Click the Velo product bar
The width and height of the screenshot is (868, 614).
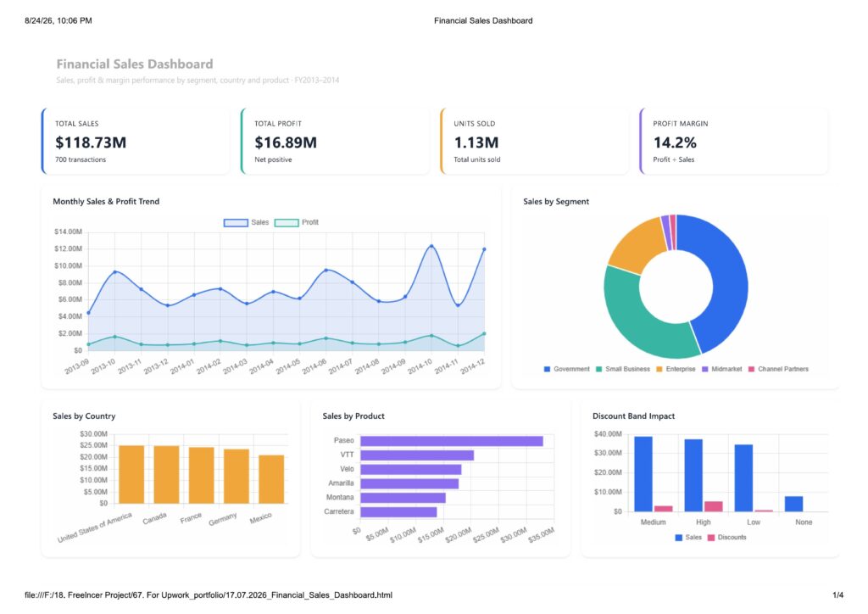point(411,470)
